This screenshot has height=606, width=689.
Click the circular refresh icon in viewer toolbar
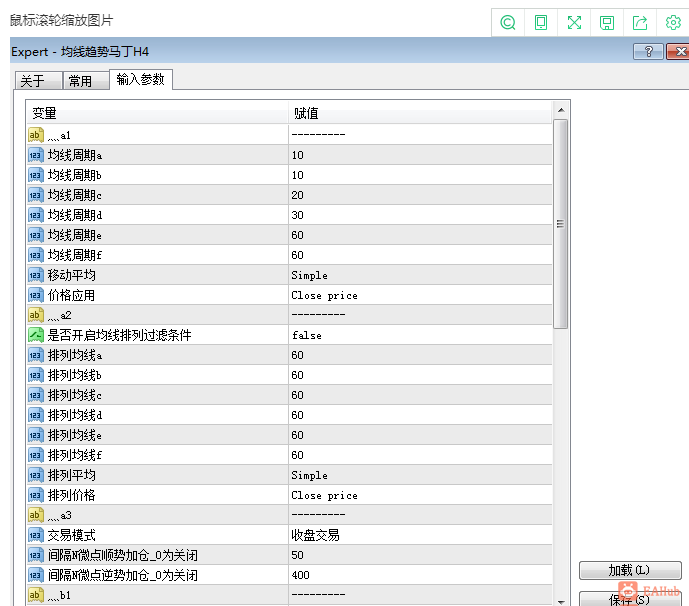tap(508, 22)
